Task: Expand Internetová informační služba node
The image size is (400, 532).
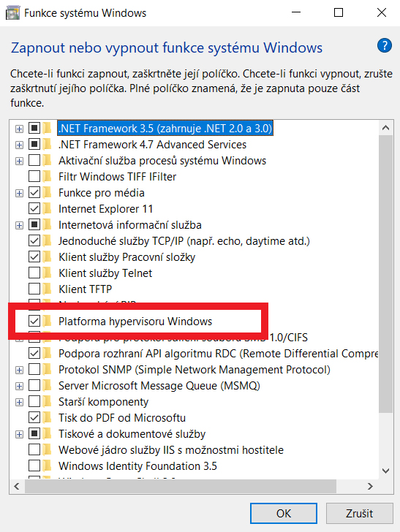Action: [19, 225]
